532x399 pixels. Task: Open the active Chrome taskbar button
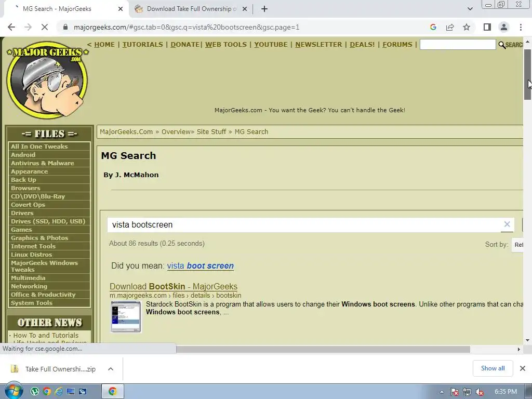(x=112, y=392)
